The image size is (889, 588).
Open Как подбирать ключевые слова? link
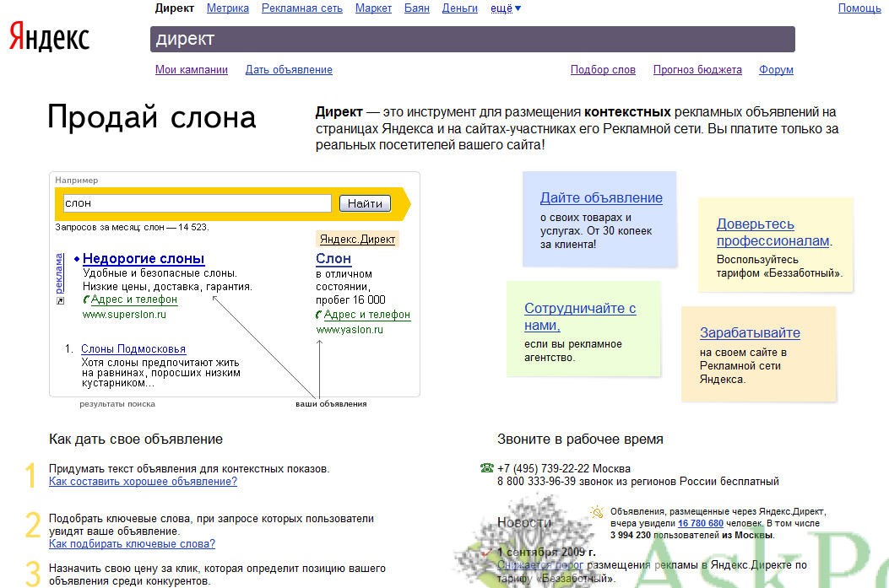132,544
